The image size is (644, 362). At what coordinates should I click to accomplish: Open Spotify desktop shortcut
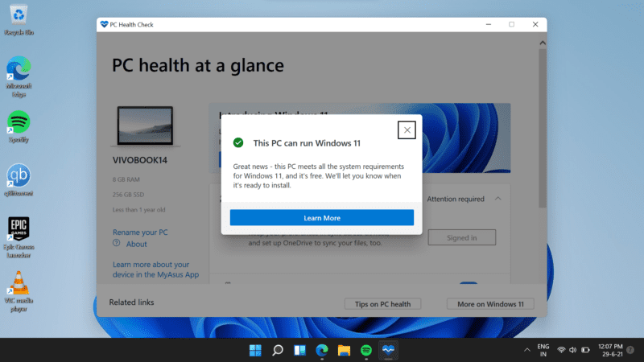(19, 126)
